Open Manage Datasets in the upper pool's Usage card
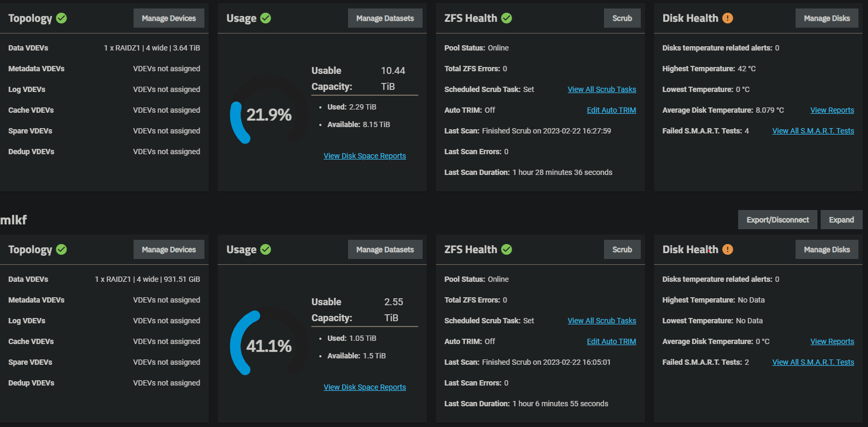 tap(385, 18)
